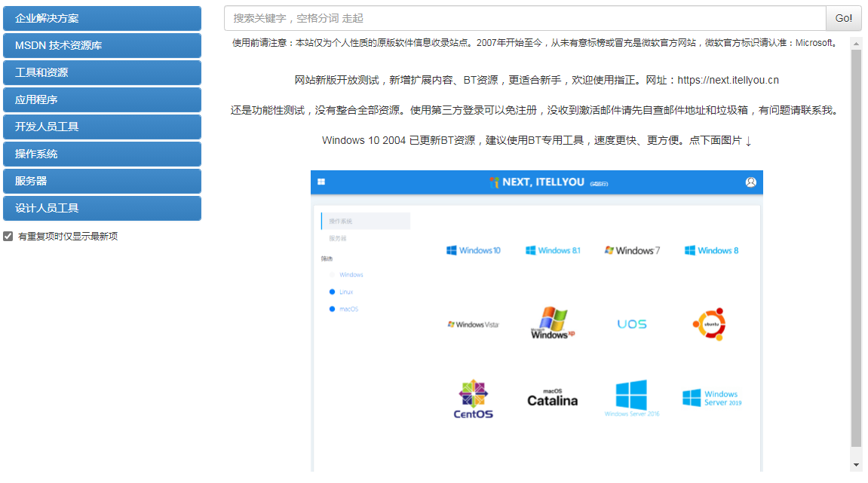Click the grid menu icon in NEXT banner
This screenshot has width=868, height=483.
[321, 182]
